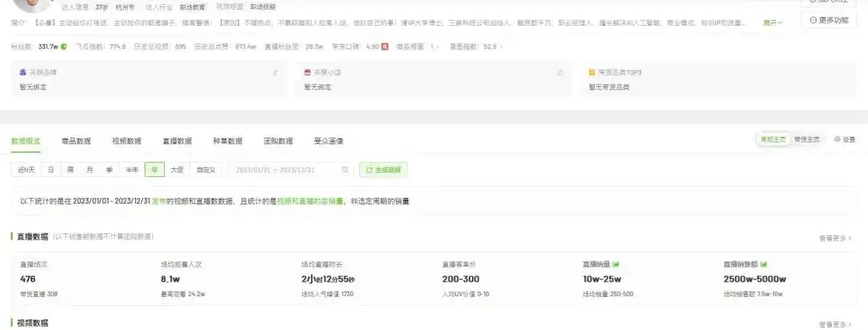Expand the 商品橱窗 arrow
868x330 pixels.
[x=437, y=47]
